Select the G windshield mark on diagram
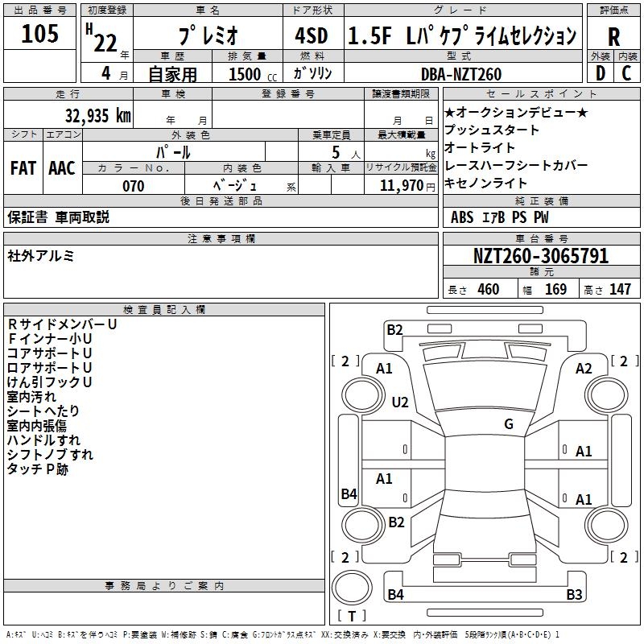The image size is (644, 644). pos(508,424)
